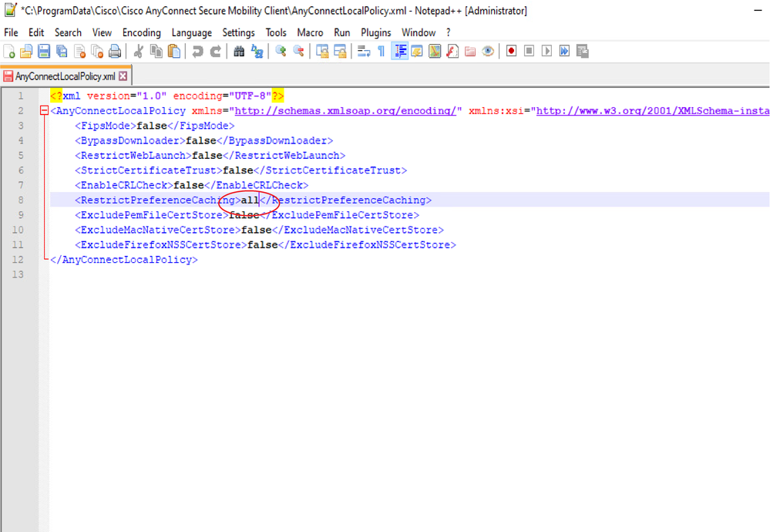The image size is (770, 532).
Task: Start macro recording with red dot
Action: 511,51
